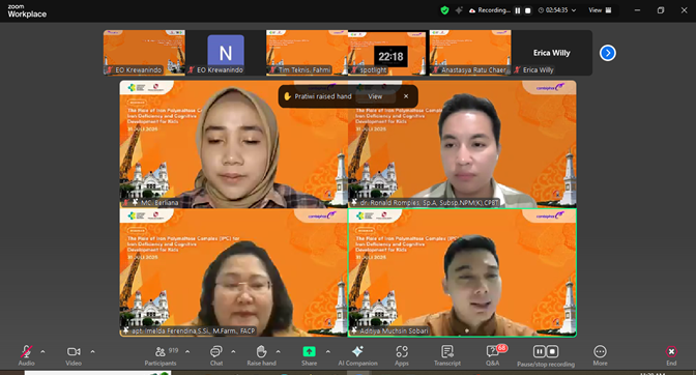Start the Video camera
Screen dimensions: 696x375
(x=74, y=351)
